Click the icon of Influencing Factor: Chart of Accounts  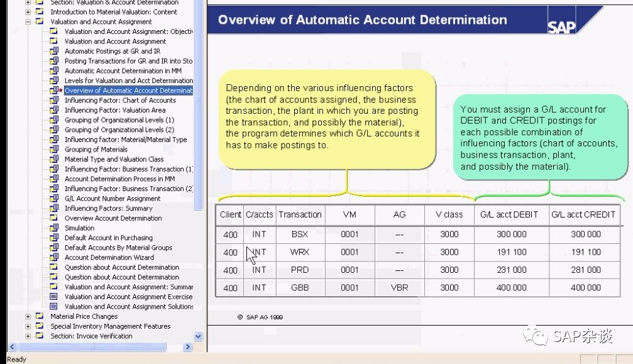[53, 100]
